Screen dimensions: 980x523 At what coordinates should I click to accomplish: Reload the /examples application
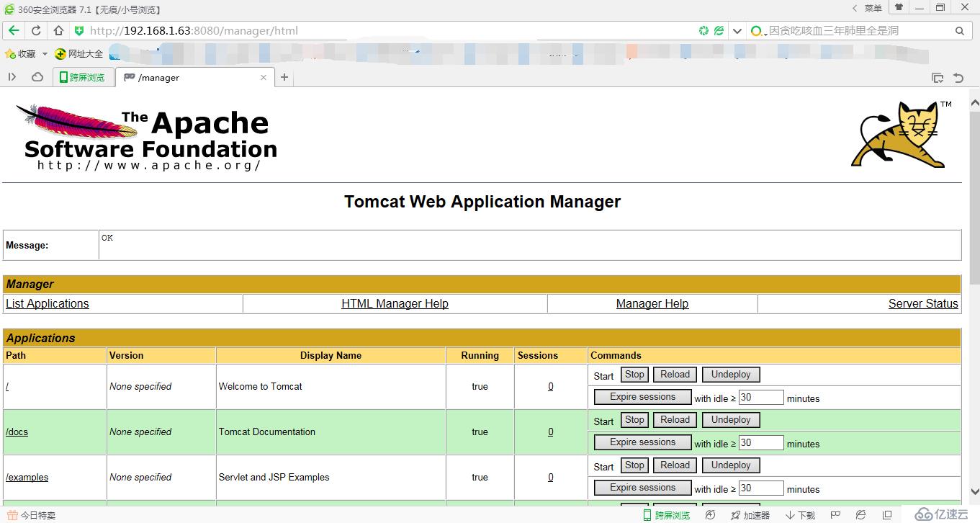(675, 465)
